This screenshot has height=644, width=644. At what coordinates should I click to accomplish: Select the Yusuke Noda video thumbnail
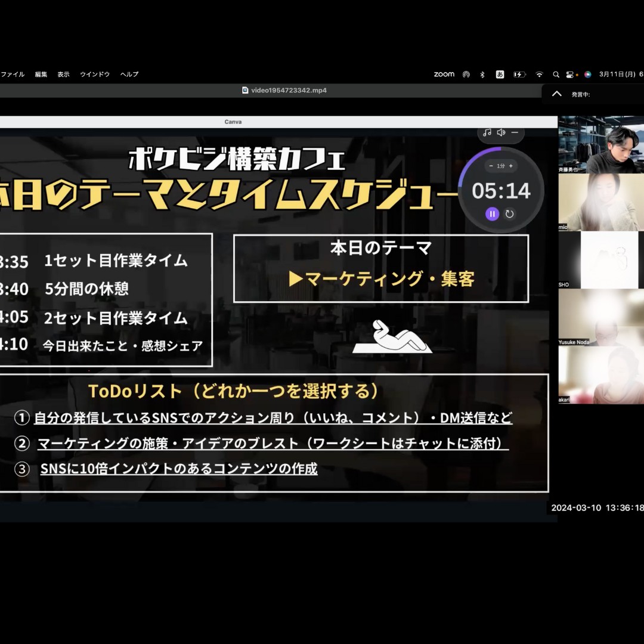(600, 317)
